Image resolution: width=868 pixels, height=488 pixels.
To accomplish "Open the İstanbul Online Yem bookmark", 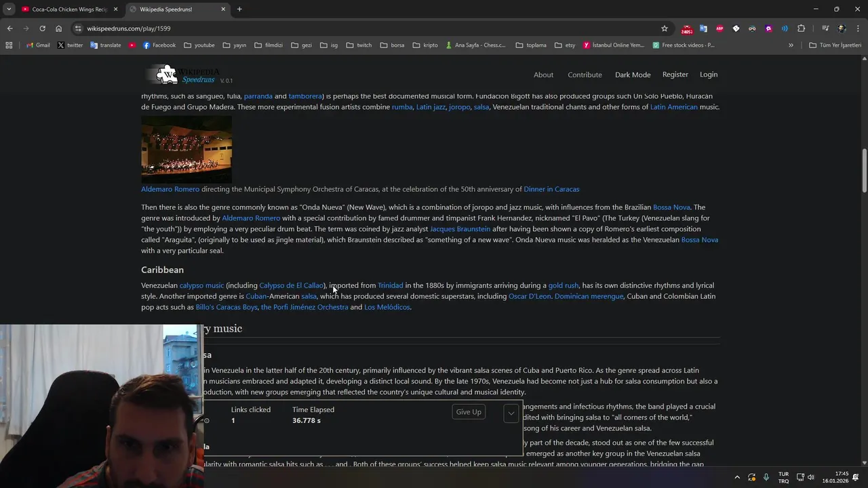I will point(614,45).
